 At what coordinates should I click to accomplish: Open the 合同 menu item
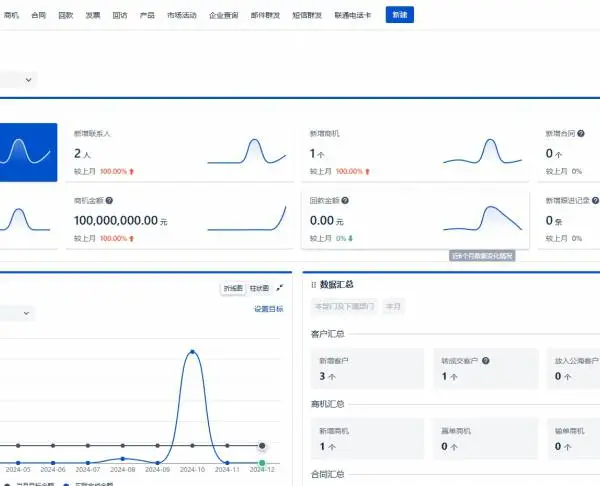coord(39,15)
